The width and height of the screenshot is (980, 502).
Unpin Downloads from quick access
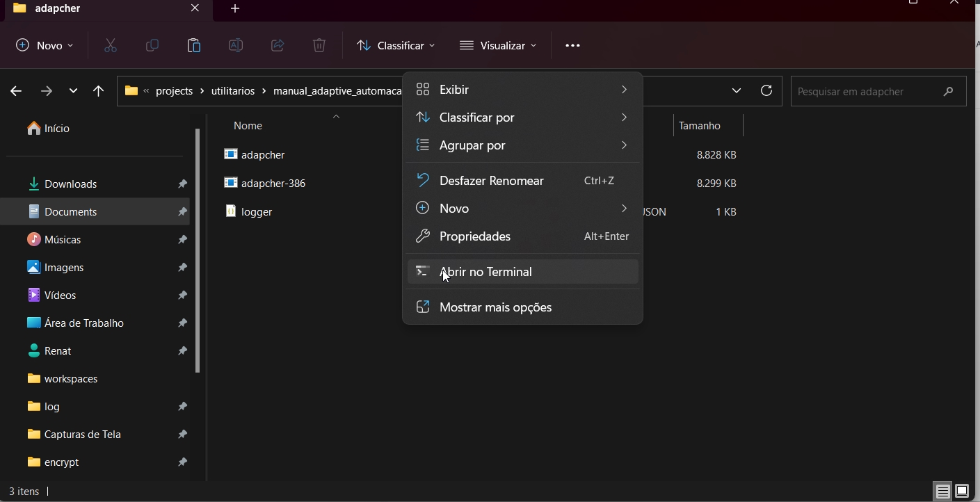(182, 184)
